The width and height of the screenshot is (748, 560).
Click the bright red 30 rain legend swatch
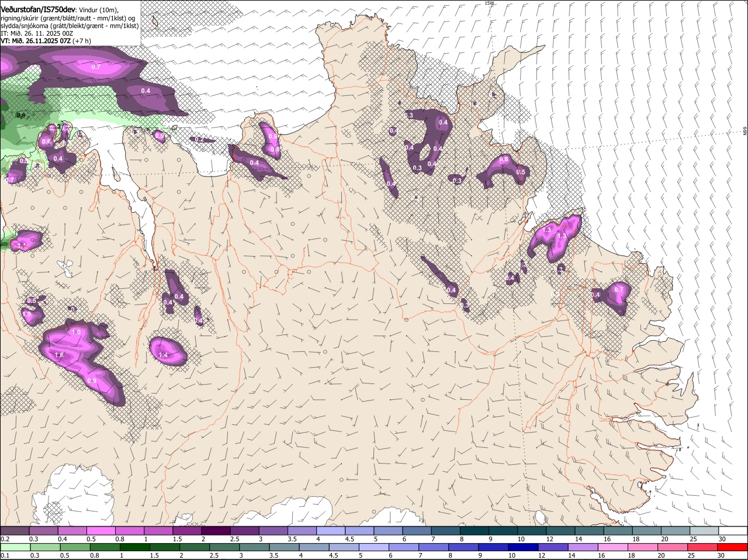click(732, 547)
